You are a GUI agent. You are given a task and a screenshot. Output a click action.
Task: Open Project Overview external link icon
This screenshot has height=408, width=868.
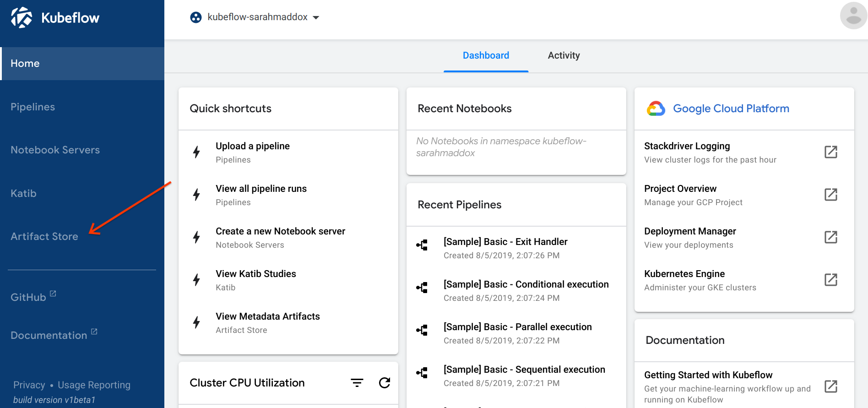(x=831, y=195)
